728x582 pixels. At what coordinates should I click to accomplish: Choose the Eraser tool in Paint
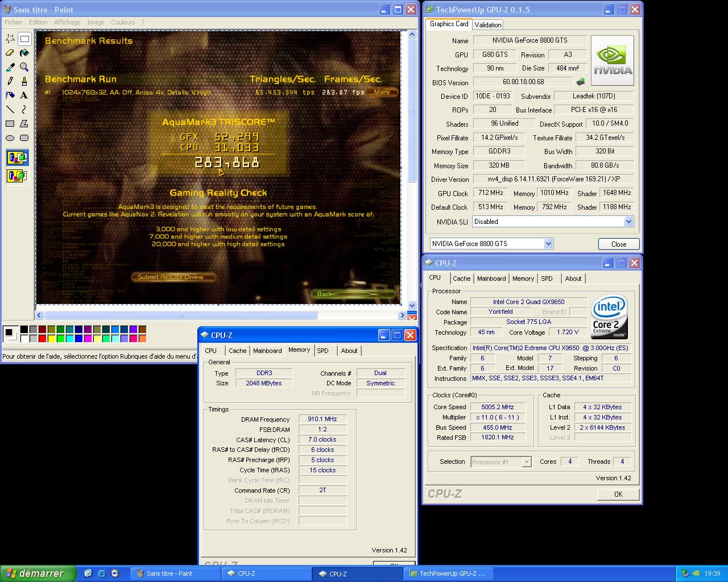tap(10, 53)
